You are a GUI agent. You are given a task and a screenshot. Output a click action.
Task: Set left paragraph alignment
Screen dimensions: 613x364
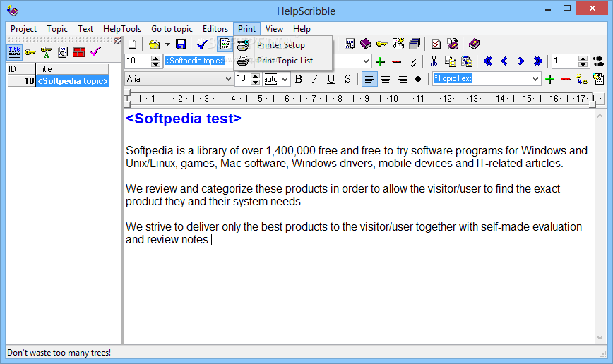point(369,79)
